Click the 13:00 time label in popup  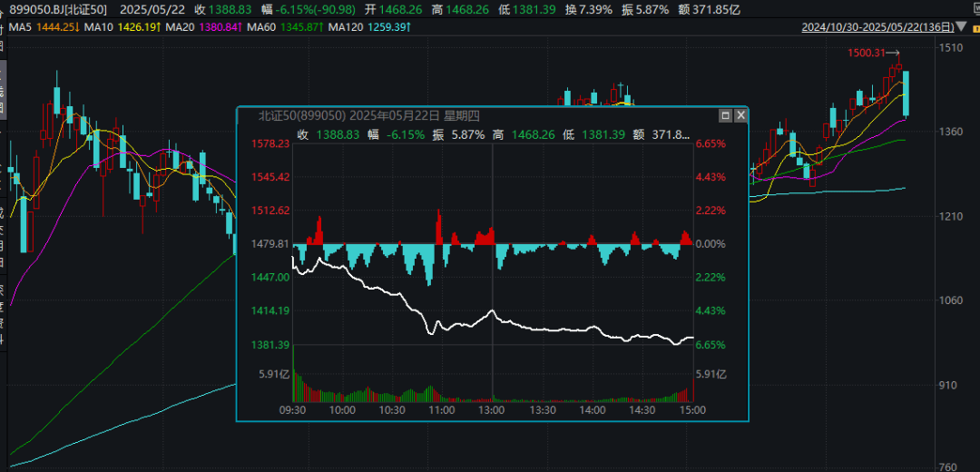492,410
